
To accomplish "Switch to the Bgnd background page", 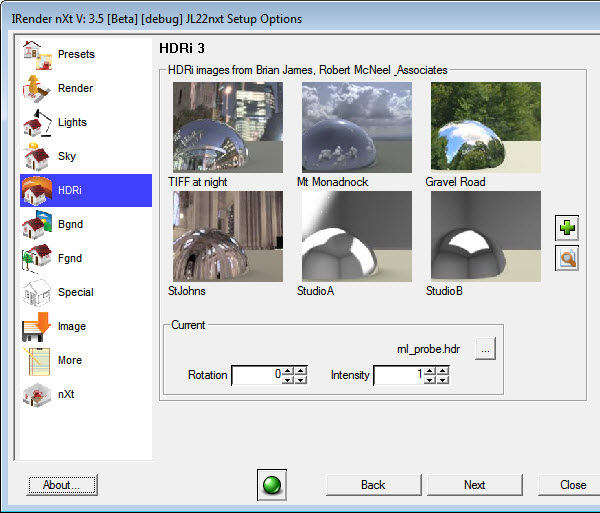I will pyautogui.click(x=70, y=224).
